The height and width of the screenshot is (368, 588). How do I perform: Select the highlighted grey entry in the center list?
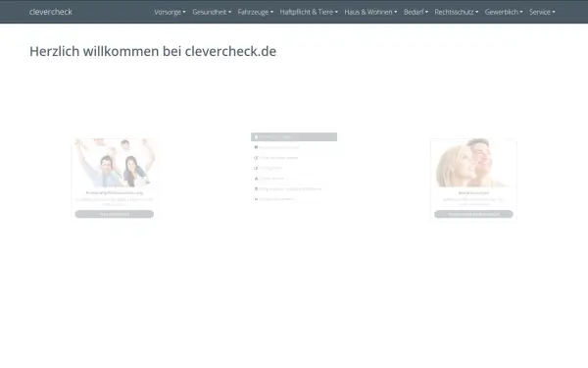[294, 137]
